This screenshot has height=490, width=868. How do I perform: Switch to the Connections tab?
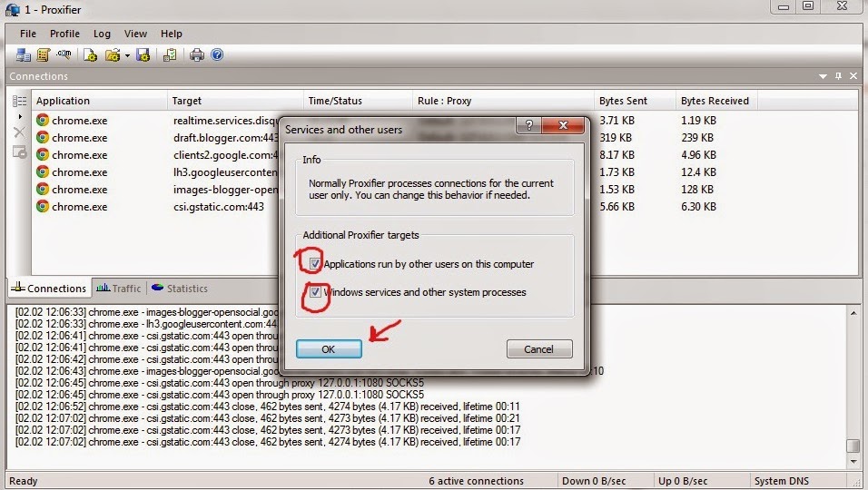coord(49,289)
